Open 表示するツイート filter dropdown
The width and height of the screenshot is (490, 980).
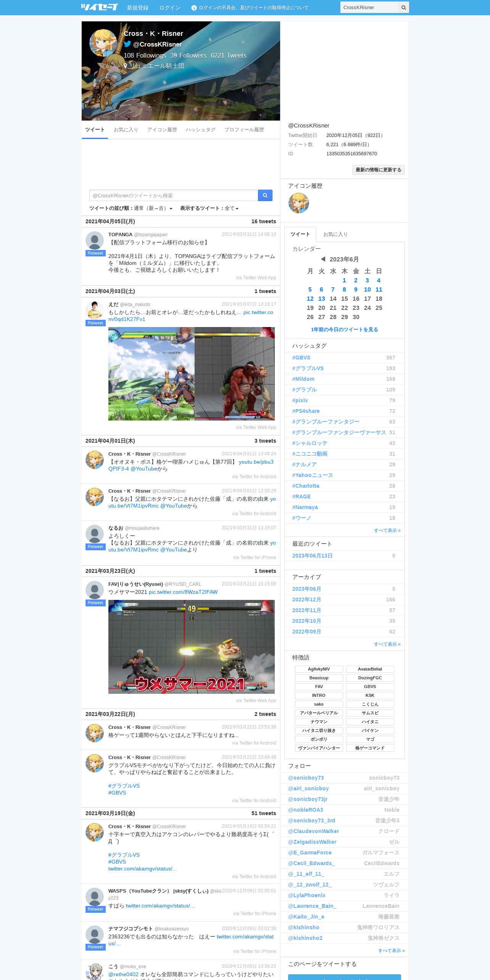pyautogui.click(x=232, y=208)
